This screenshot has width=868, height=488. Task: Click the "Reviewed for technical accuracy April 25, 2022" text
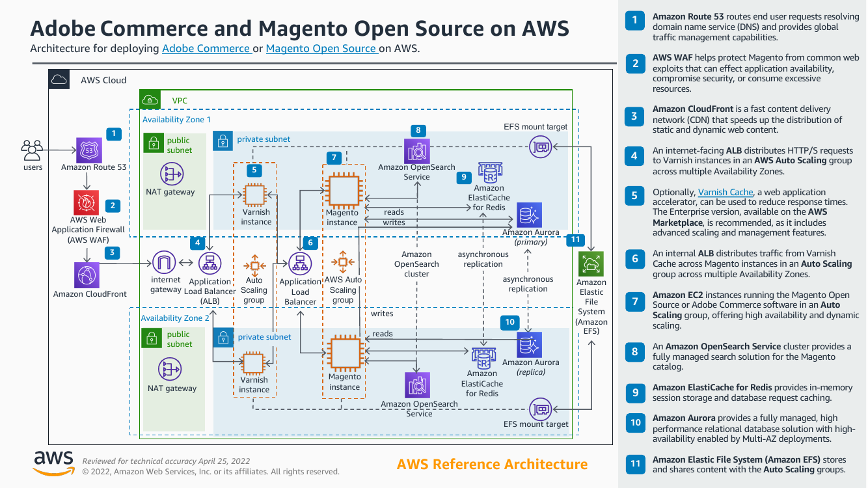(x=166, y=461)
